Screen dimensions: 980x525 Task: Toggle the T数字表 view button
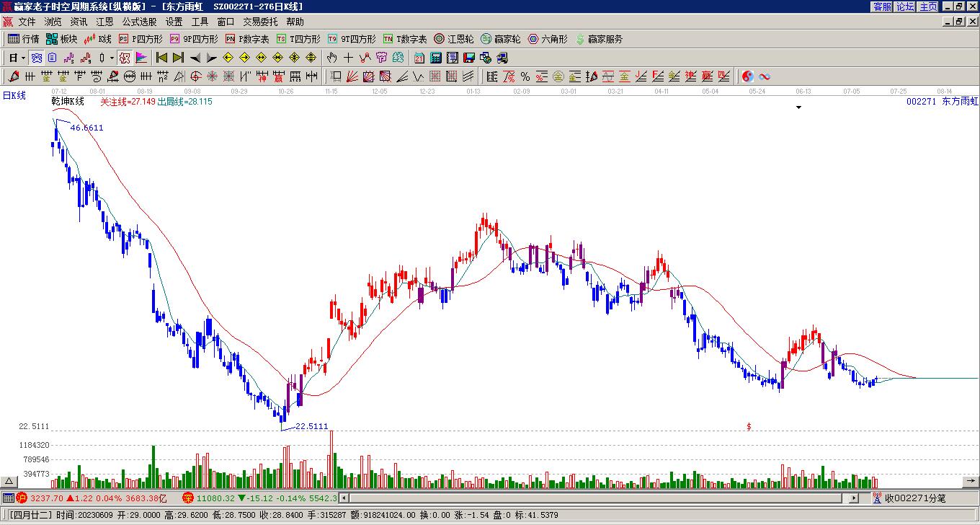pos(405,39)
